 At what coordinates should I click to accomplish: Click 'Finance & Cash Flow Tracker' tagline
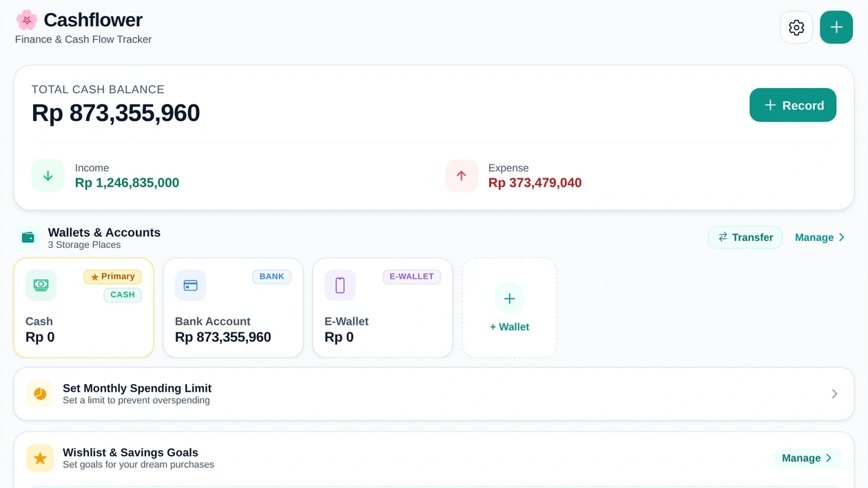[83, 39]
